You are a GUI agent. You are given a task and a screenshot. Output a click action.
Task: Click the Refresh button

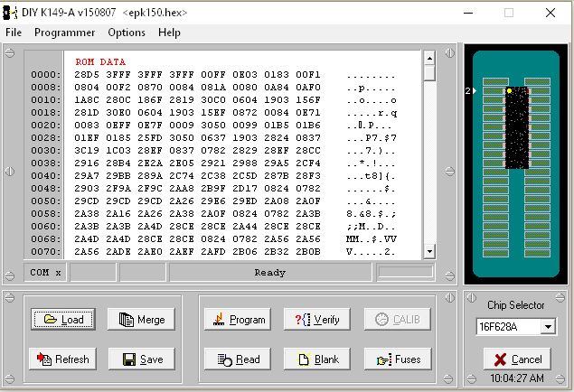point(62,359)
